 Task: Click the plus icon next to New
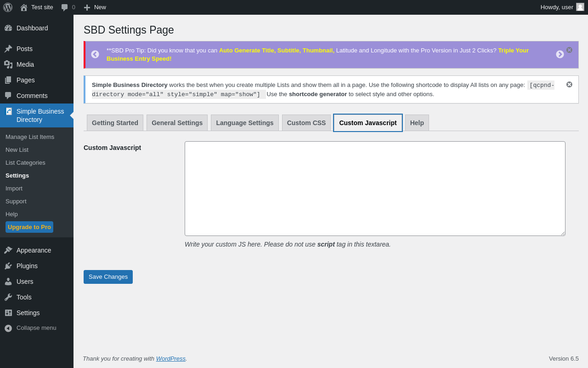pos(87,7)
